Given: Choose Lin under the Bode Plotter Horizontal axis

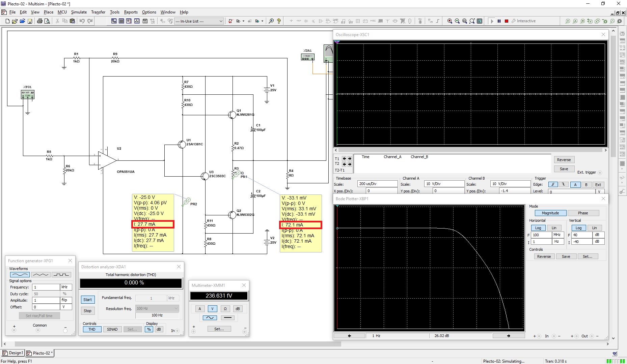Looking at the screenshot, I should point(554,228).
